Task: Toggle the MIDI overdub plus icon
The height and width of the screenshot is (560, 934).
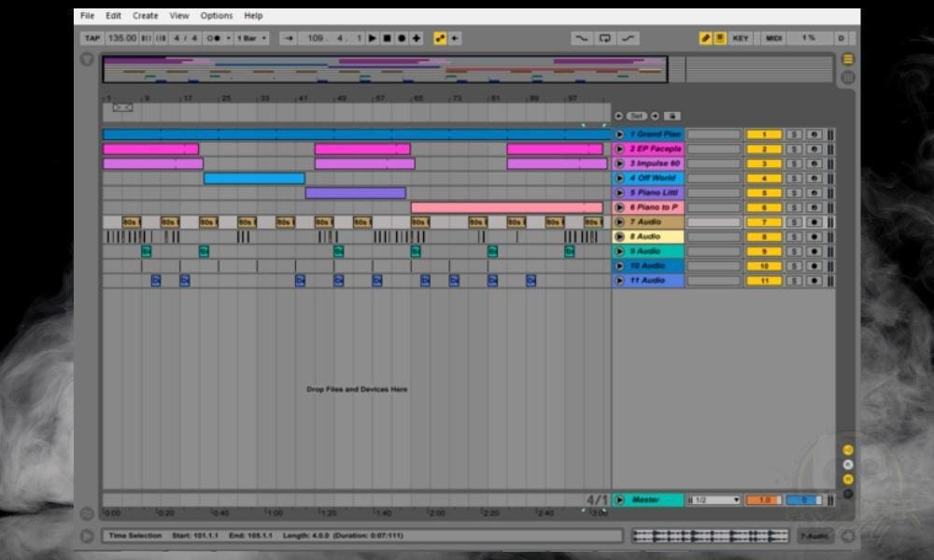Action: pos(417,38)
